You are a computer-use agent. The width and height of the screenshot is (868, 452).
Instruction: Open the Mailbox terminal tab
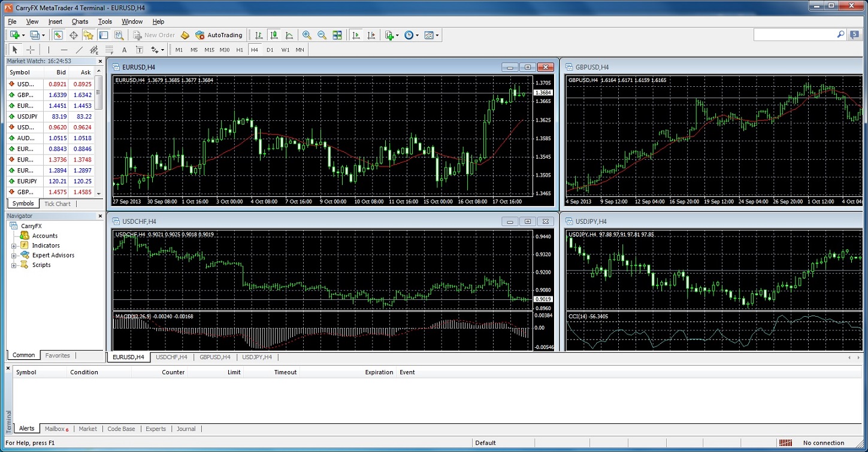(x=56, y=429)
